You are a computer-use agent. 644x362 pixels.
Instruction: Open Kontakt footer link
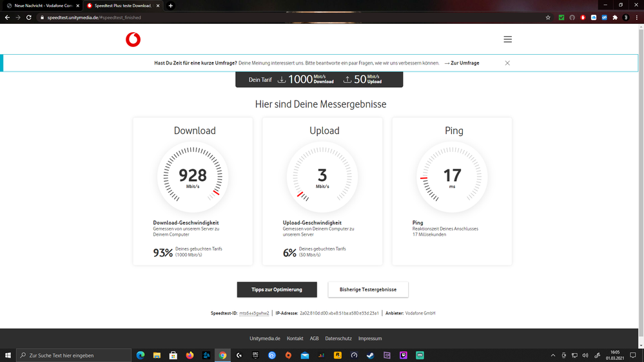tap(295, 339)
